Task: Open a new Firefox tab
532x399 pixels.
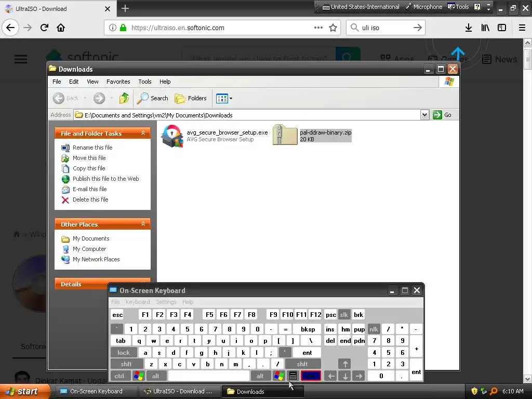Action: [x=125, y=8]
